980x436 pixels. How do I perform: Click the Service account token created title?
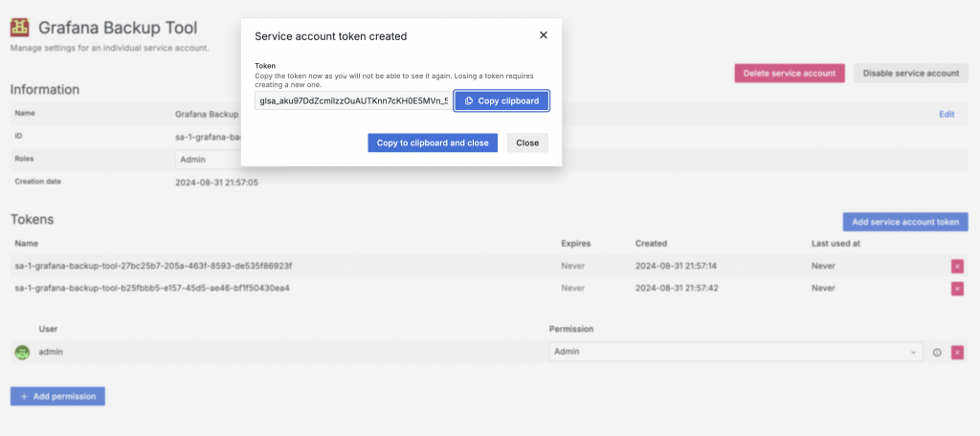click(x=330, y=37)
